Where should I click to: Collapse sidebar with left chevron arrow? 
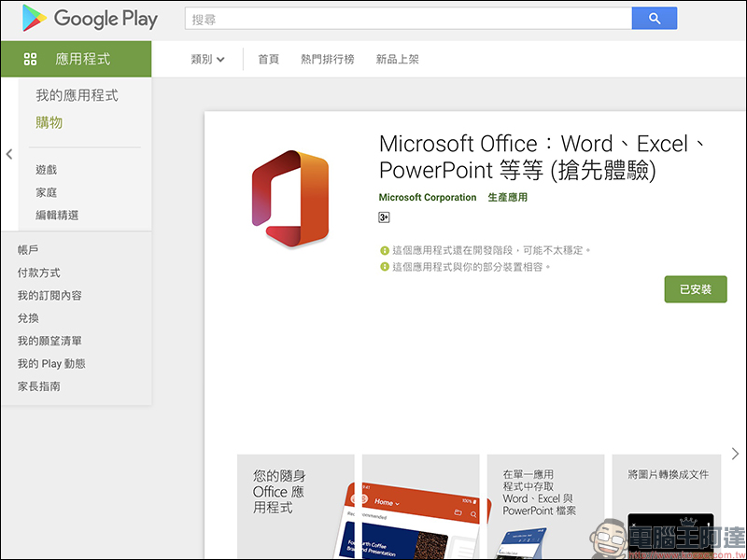click(x=9, y=154)
